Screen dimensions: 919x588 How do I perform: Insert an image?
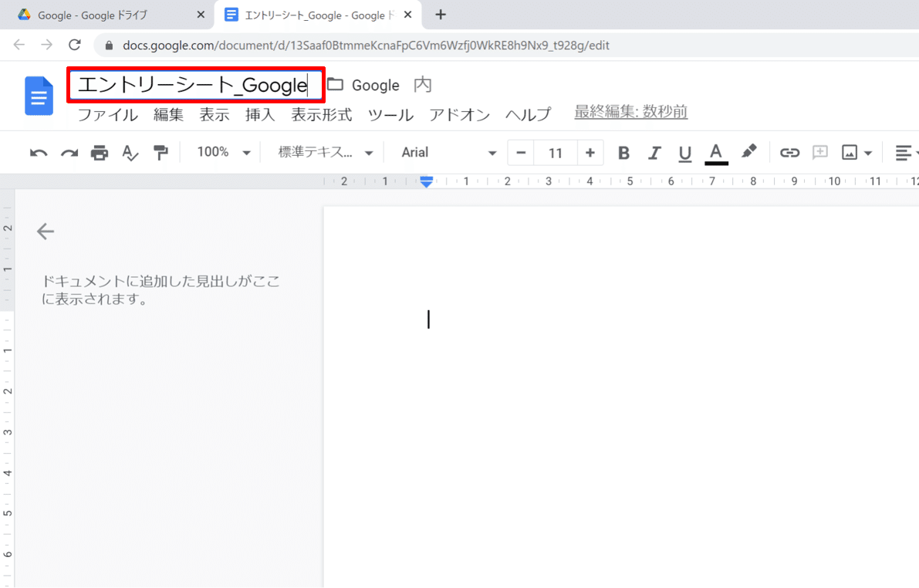coord(850,153)
